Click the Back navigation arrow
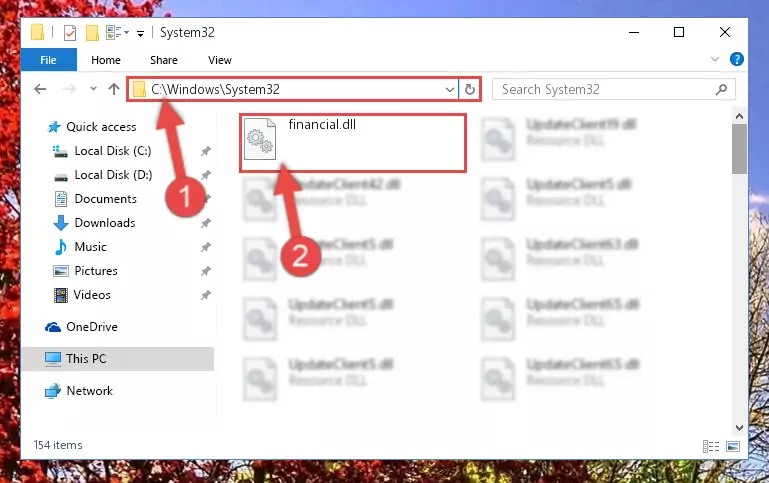 click(40, 89)
